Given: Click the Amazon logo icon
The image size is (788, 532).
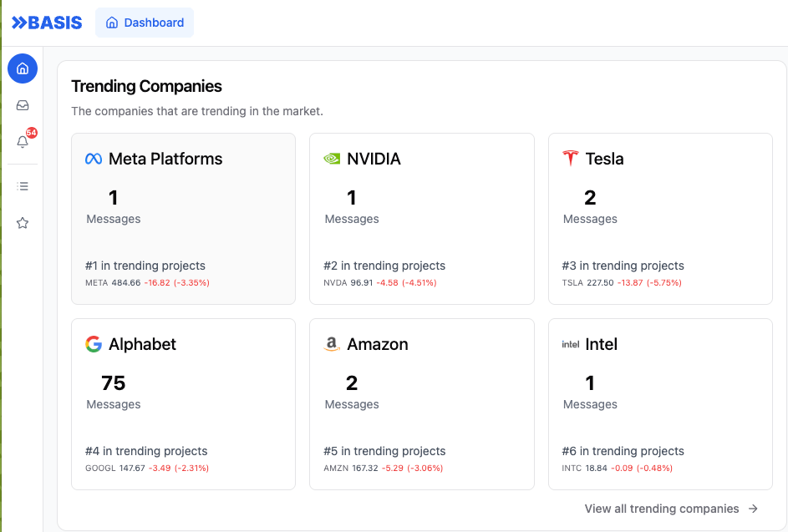Looking at the screenshot, I should click(x=332, y=344).
